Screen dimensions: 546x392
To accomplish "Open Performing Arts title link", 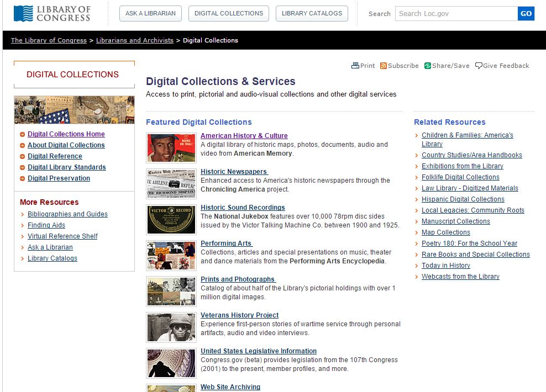I will (226, 243).
